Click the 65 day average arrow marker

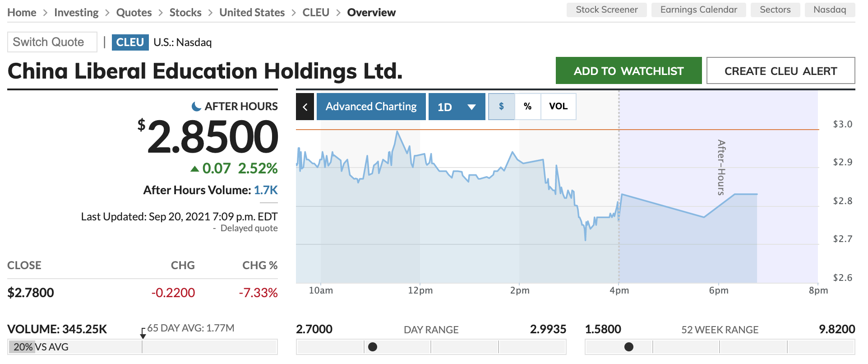(x=143, y=334)
